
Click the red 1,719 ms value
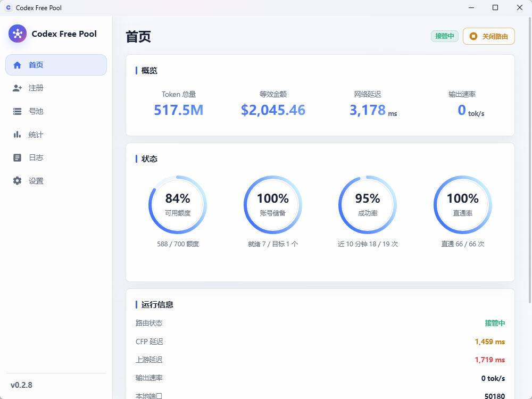489,360
